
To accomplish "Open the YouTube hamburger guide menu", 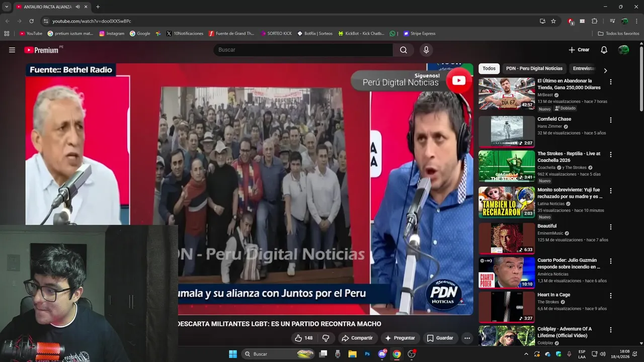I will coord(12,50).
